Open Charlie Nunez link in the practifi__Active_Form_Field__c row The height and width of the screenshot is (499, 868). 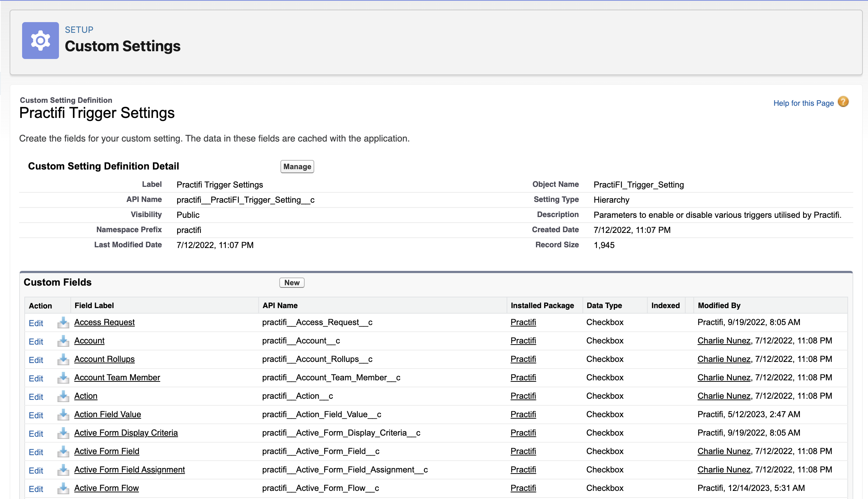tap(724, 451)
